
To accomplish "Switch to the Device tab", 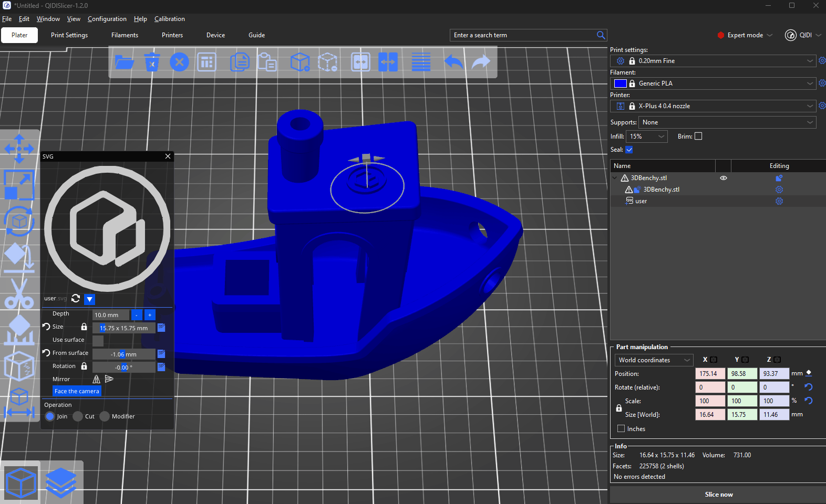I will (215, 35).
